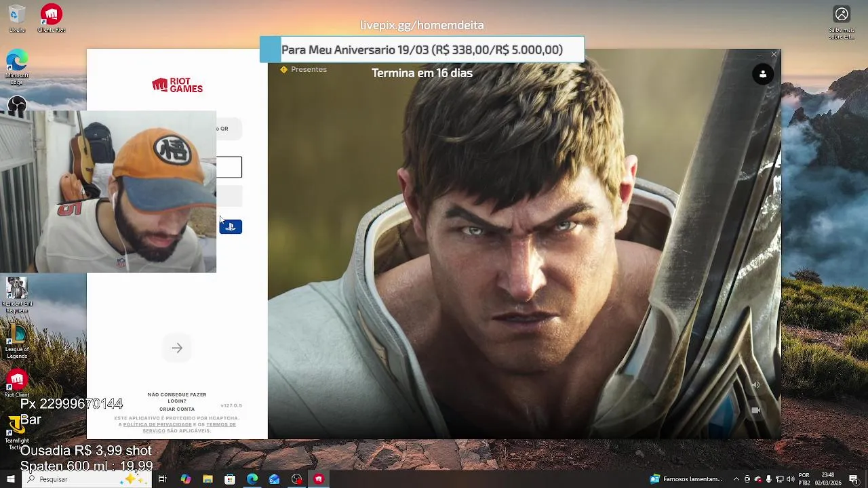The width and height of the screenshot is (868, 488).
Task: Open 'Saiba mais sobre esta imagem' desktop icon
Action: click(x=842, y=22)
